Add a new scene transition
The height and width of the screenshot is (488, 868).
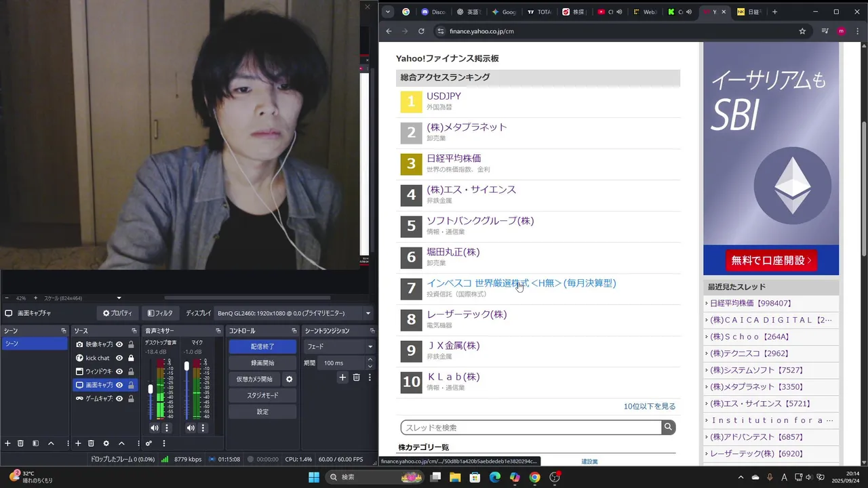[x=342, y=378]
